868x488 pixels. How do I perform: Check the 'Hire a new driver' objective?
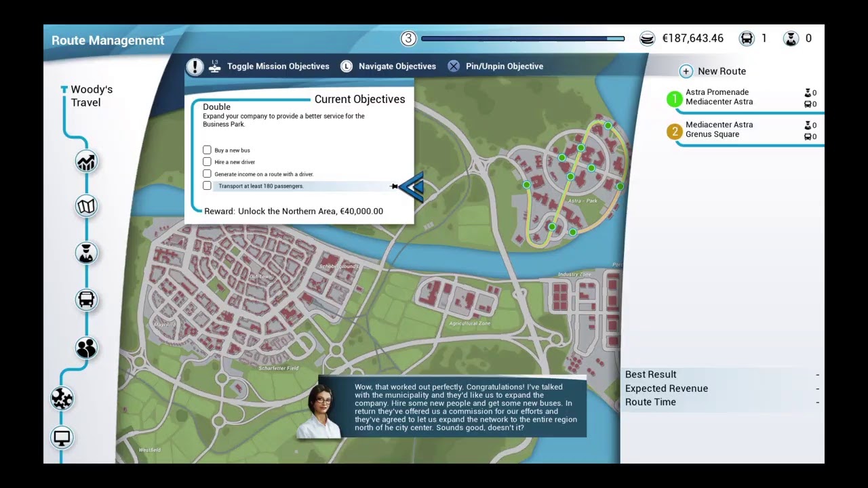tap(207, 162)
